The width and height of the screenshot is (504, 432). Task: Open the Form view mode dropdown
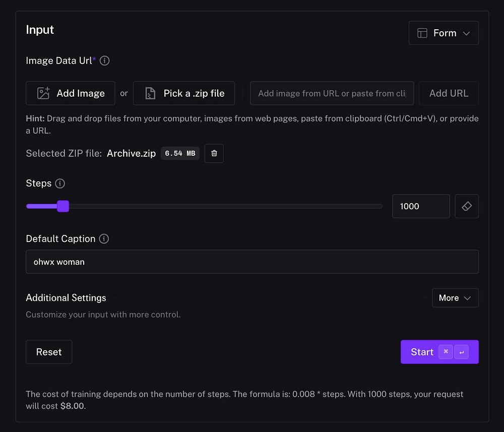(444, 33)
